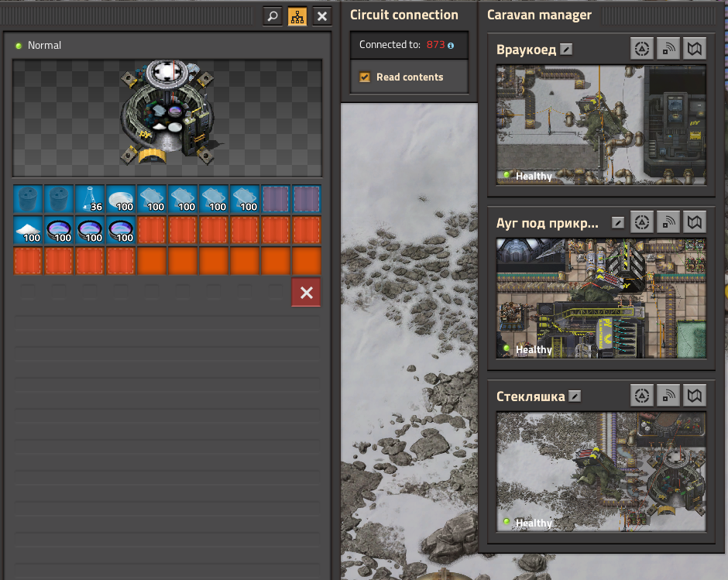This screenshot has height=580, width=728.
Task: Select the fourth glass sheet stack
Action: [x=246, y=199]
